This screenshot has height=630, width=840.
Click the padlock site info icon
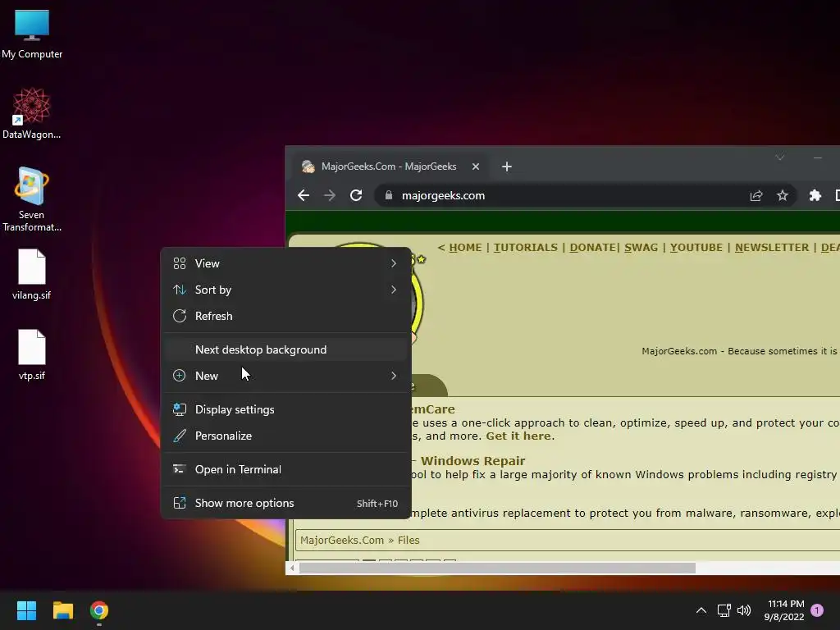pyautogui.click(x=389, y=195)
